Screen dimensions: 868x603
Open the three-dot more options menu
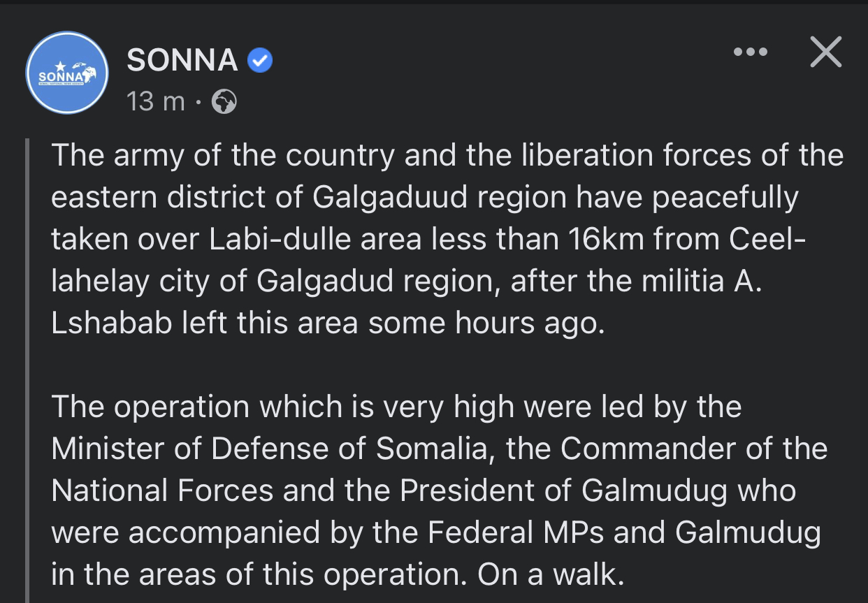click(751, 52)
